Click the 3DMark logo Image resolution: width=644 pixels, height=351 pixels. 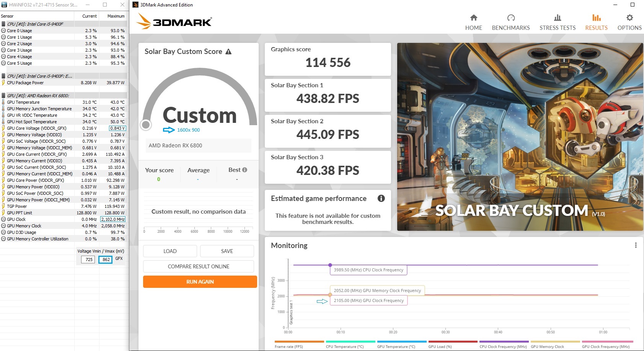pyautogui.click(x=174, y=21)
